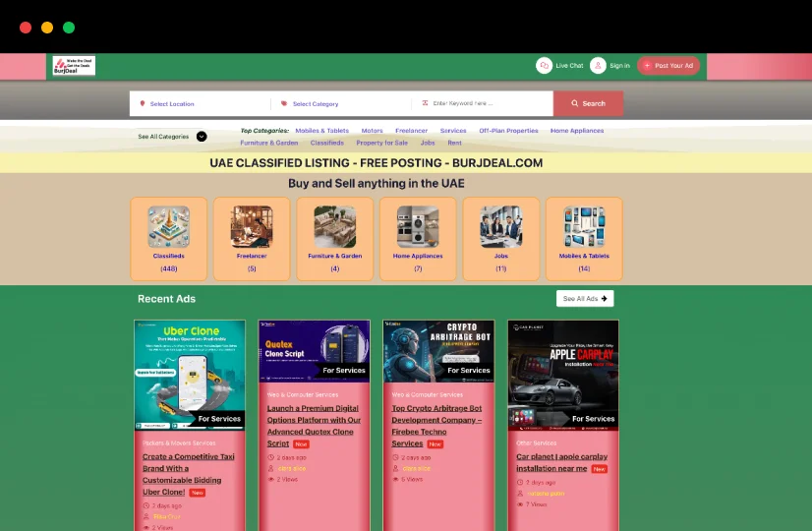Image resolution: width=812 pixels, height=531 pixels.
Task: Click the red macOS close dot
Action: click(x=26, y=28)
